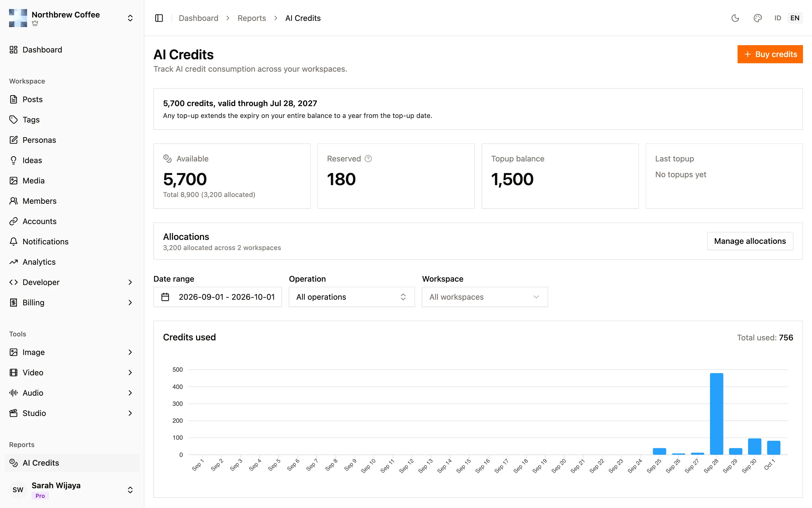Select AI Credits under Reports
Screen dimensions: 812x508
pyautogui.click(x=72, y=463)
